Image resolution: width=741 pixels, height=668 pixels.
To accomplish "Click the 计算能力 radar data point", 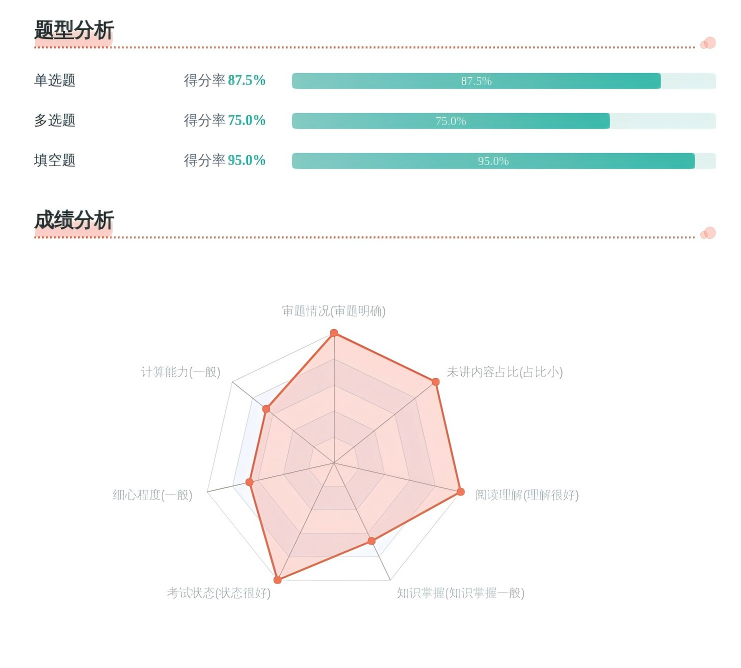I will pos(266,409).
